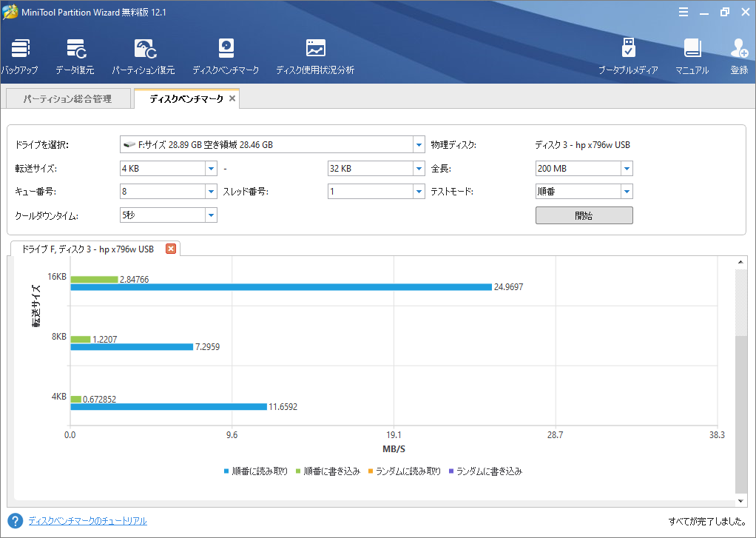Expand the ドライブを選択 drive dropdown
Viewport: 756px width, 538px height.
[x=419, y=145]
